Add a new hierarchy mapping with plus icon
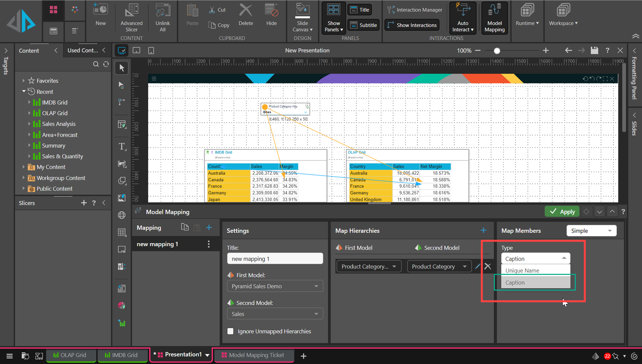 coord(483,230)
